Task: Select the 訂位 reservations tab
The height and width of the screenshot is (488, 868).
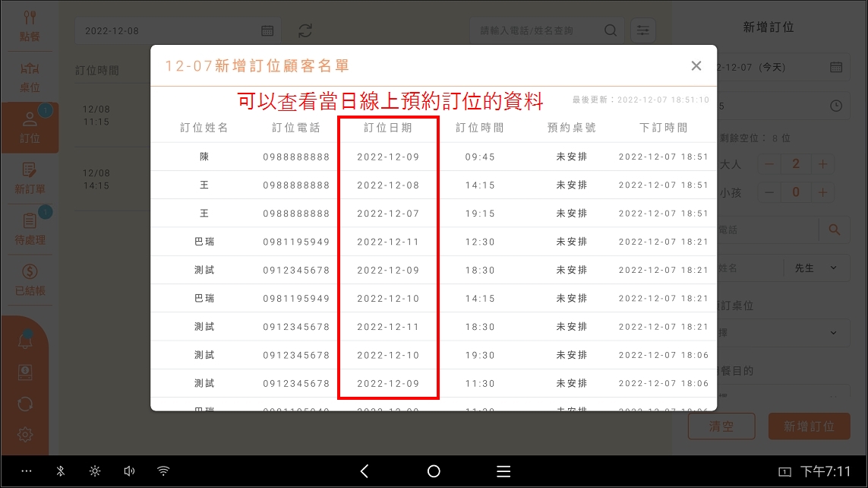Action: 30,128
